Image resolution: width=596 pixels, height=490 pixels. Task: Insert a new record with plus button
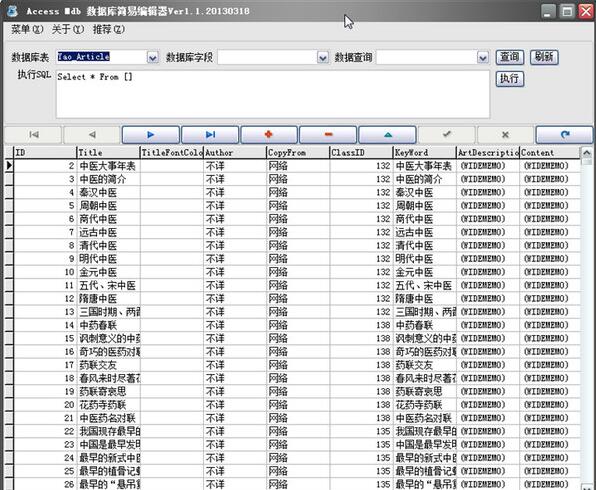[269, 135]
